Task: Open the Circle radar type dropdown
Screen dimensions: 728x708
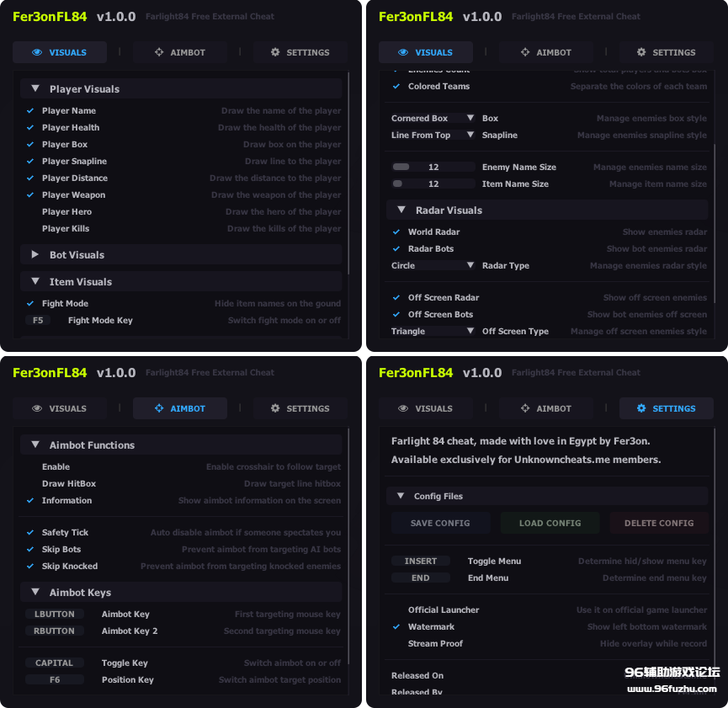Action: pos(433,265)
